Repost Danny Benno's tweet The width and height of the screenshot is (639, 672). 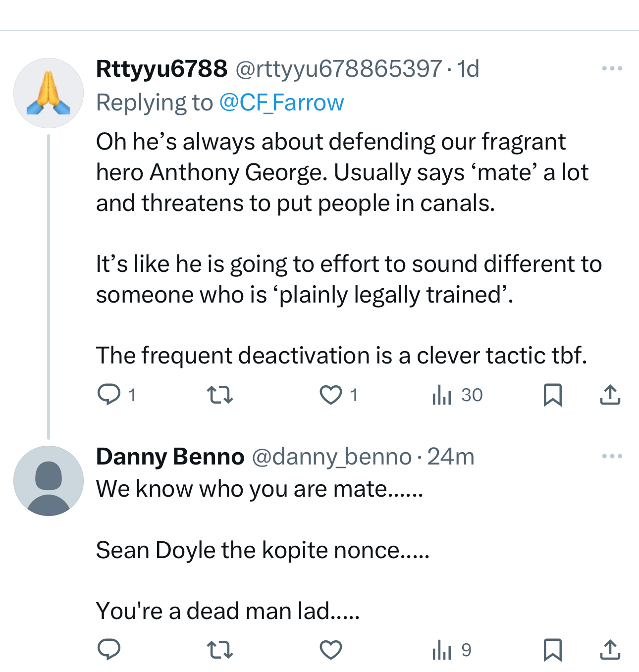[219, 650]
